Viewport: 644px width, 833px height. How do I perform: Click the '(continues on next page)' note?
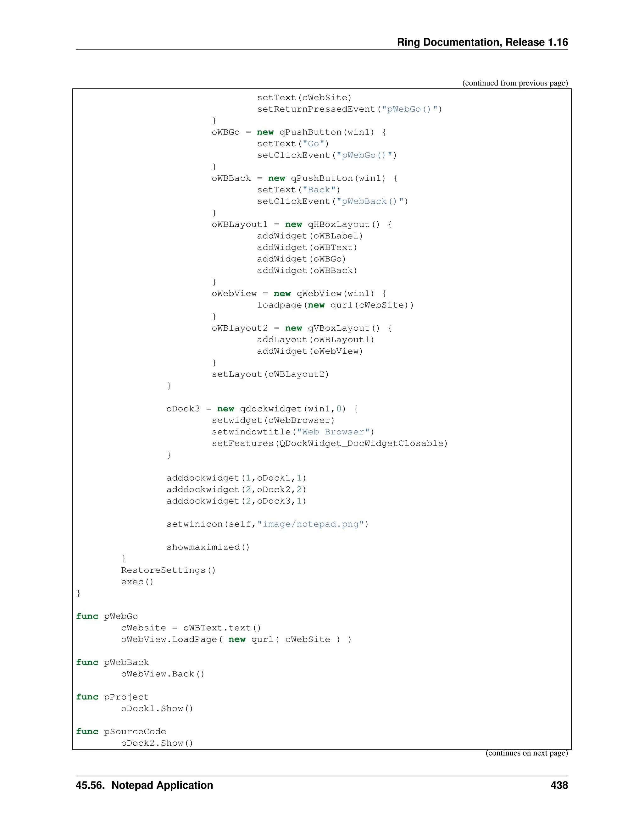coord(526,753)
